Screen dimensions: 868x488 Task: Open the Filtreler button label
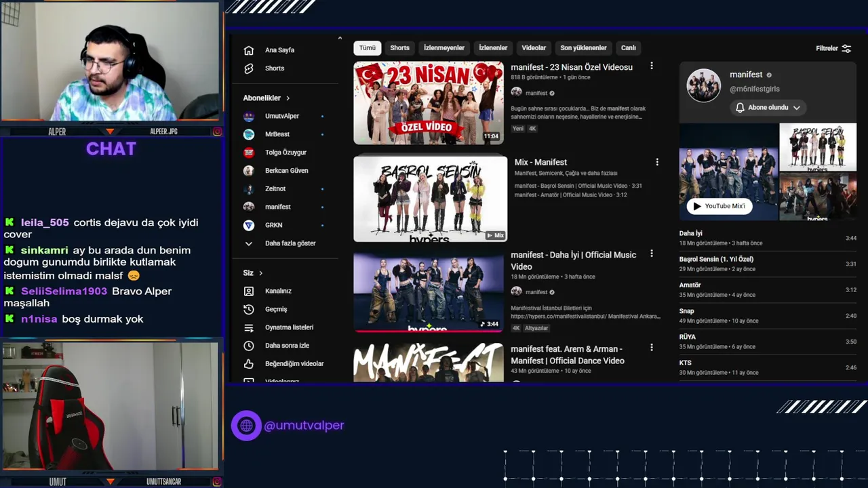[827, 49]
